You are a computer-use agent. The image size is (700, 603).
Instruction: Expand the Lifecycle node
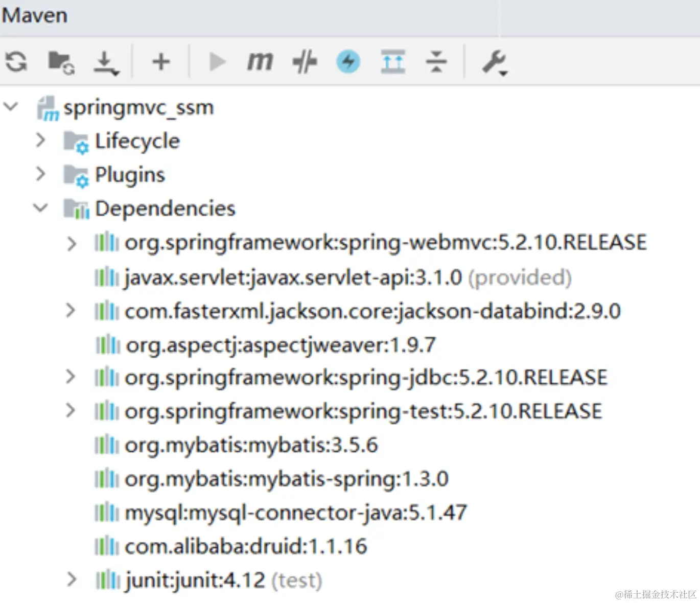(x=41, y=140)
